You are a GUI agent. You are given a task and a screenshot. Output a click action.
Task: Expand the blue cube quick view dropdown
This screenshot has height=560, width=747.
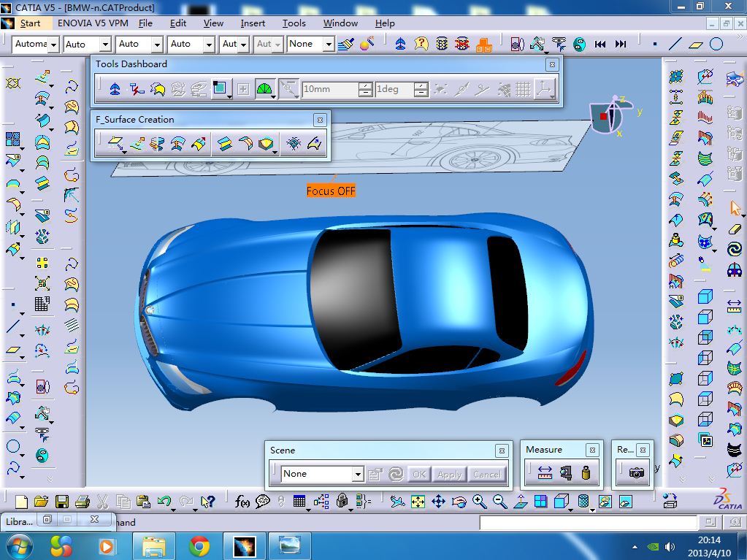click(x=571, y=510)
